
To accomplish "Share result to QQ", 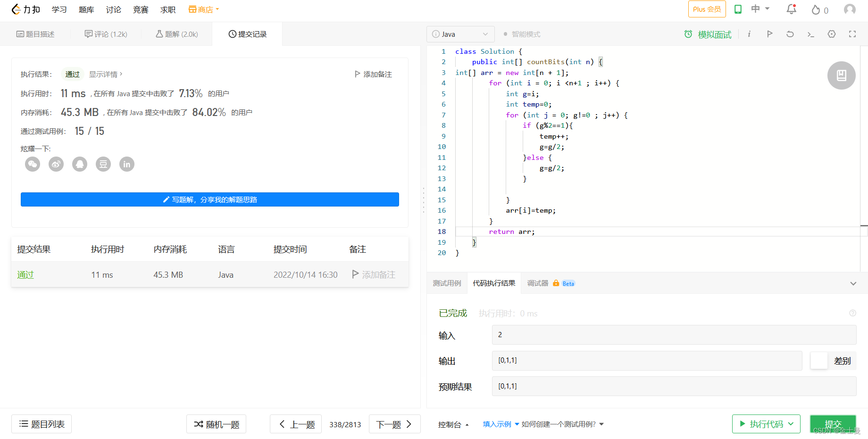I will pyautogui.click(x=80, y=164).
